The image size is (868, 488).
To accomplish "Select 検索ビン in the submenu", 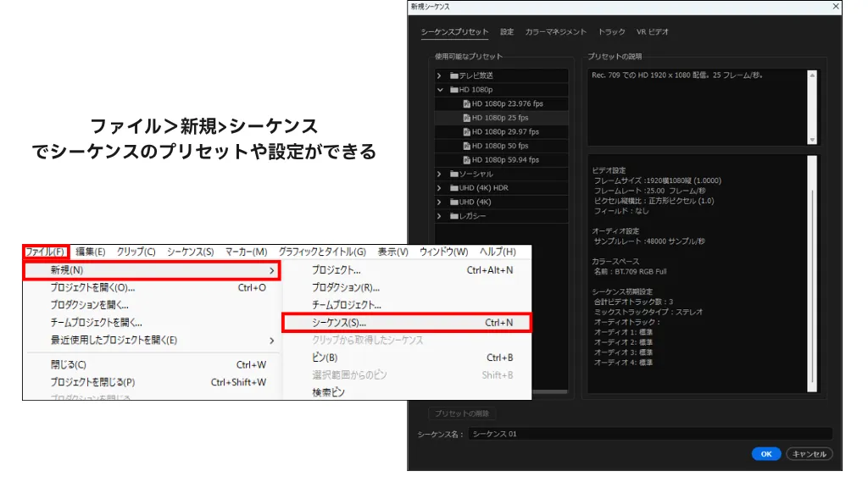I will point(407,392).
